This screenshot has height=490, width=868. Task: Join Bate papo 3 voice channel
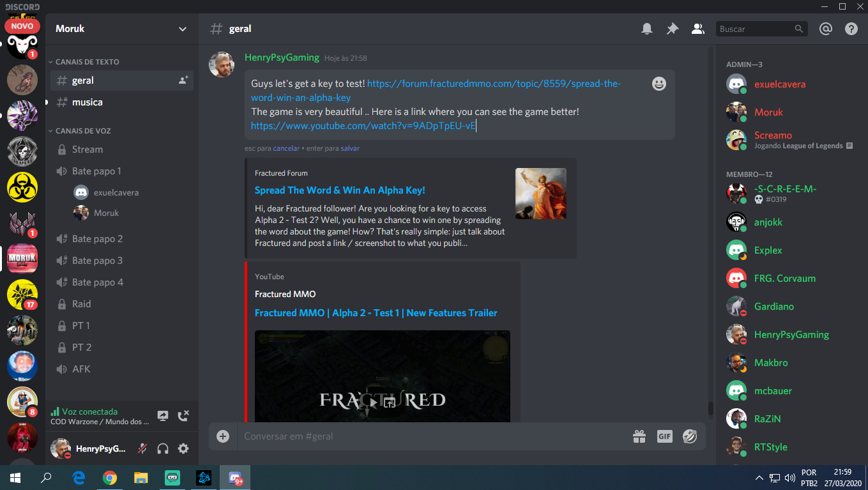(x=121, y=261)
